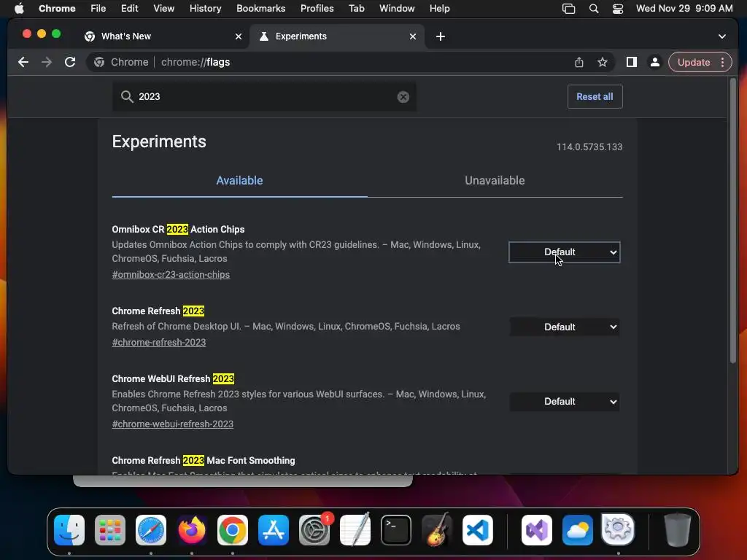Click the site info Chrome icon in omnibox
Viewport: 747px width, 560px height.
pos(99,63)
